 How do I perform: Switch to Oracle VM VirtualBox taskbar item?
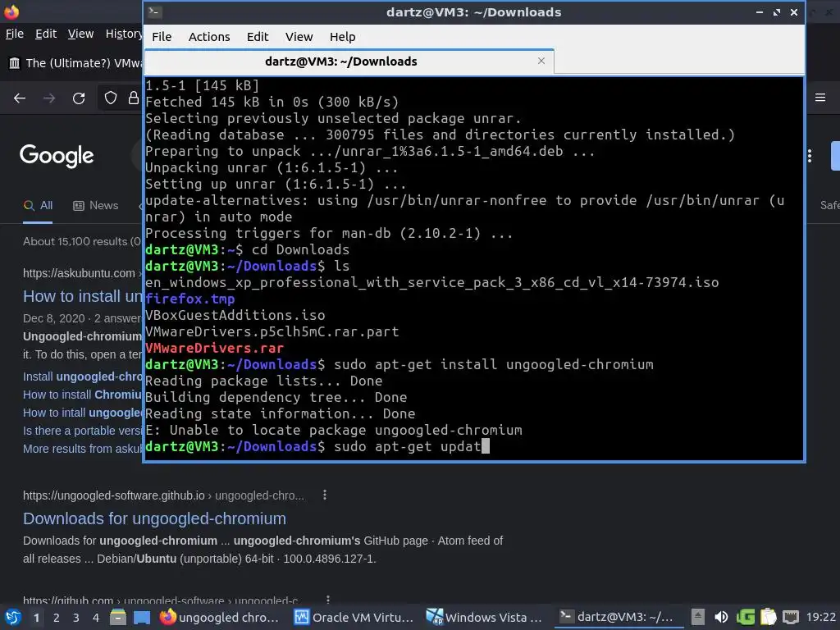pos(354,617)
